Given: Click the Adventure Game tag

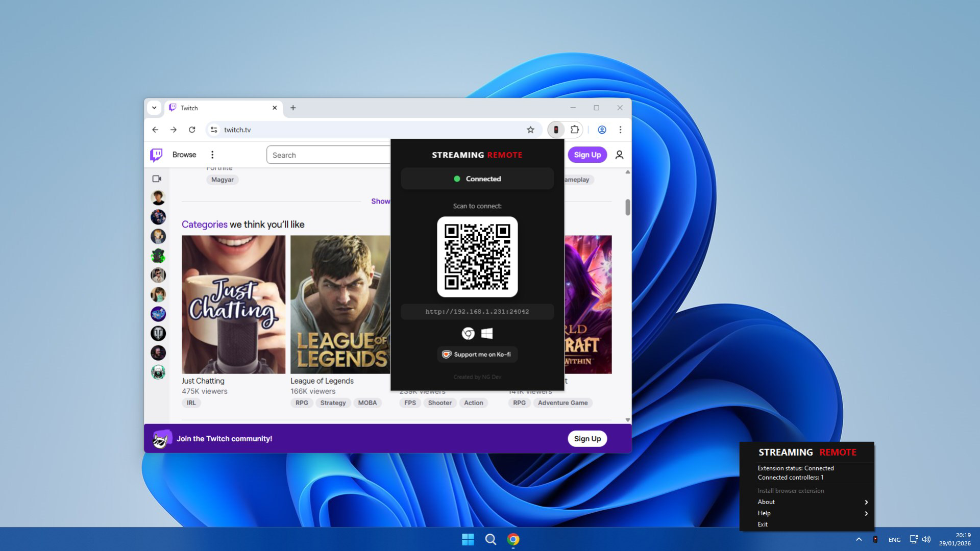Looking at the screenshot, I should pyautogui.click(x=563, y=403).
